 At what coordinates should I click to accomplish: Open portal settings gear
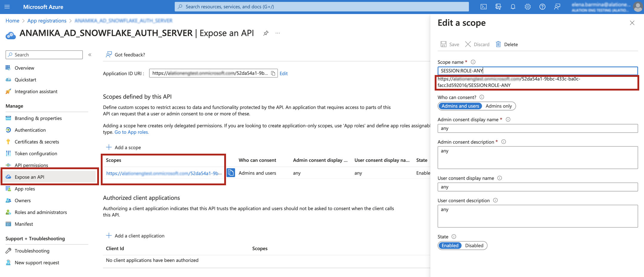point(528,7)
